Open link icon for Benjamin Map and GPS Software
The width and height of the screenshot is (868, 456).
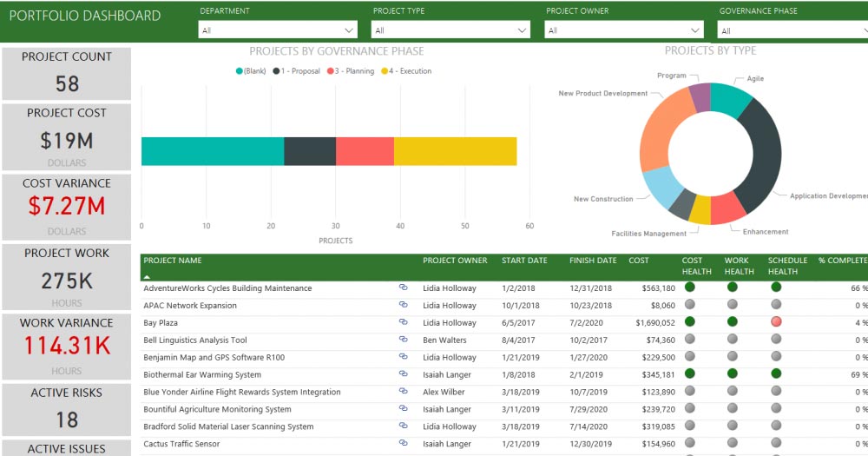pyautogui.click(x=403, y=357)
